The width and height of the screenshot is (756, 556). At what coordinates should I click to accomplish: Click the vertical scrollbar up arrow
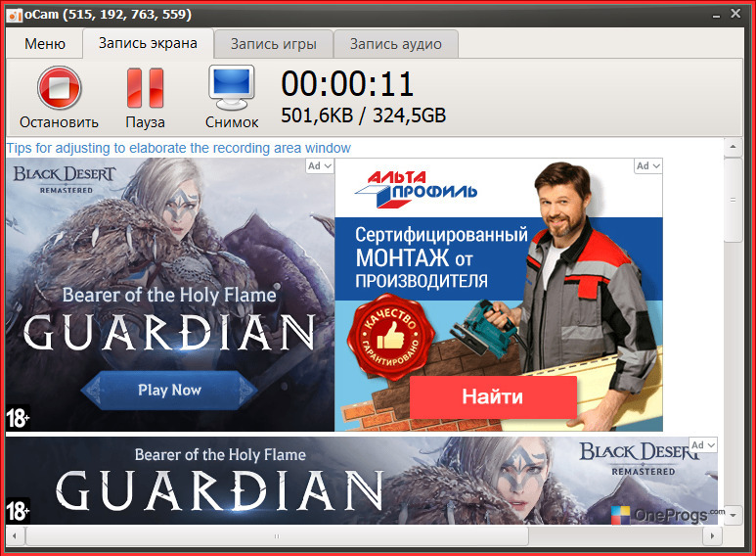click(733, 147)
